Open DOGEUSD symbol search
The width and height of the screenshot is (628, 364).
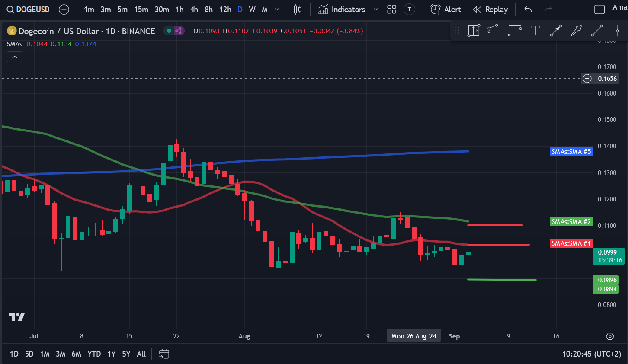click(28, 10)
